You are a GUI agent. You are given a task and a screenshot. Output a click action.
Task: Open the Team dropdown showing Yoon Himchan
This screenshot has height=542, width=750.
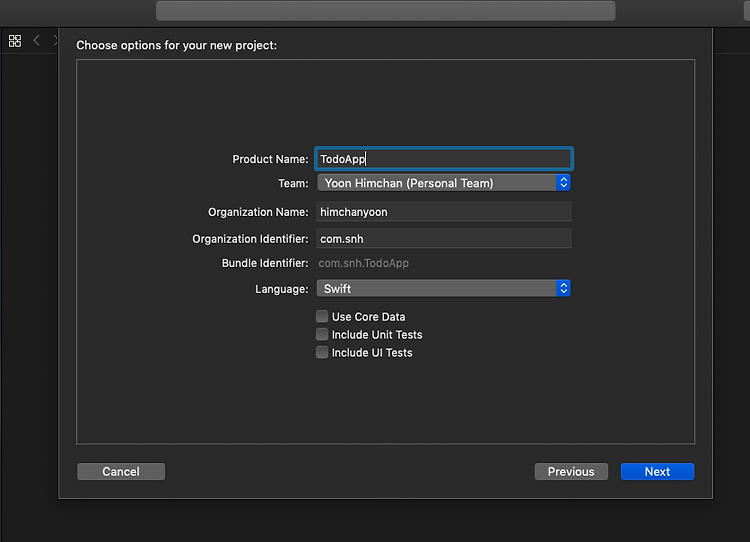pos(443,183)
